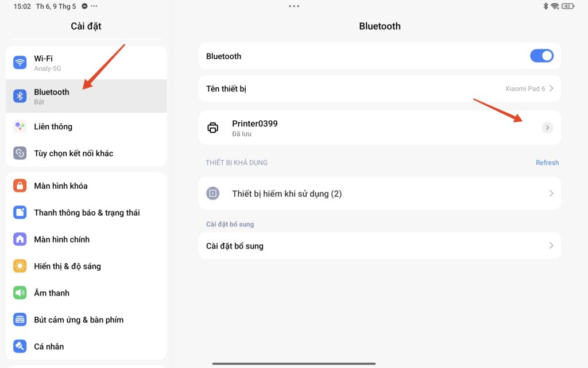Screen dimensions: 588x368
Task: Turn off the Bluetooth toggle switch
Action: pos(541,56)
